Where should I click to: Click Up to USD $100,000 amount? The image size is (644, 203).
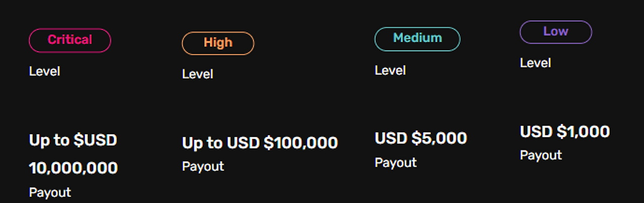(260, 143)
